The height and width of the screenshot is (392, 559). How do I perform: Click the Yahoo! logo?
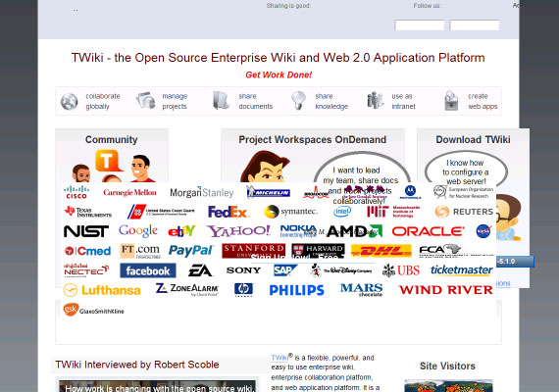click(x=238, y=231)
